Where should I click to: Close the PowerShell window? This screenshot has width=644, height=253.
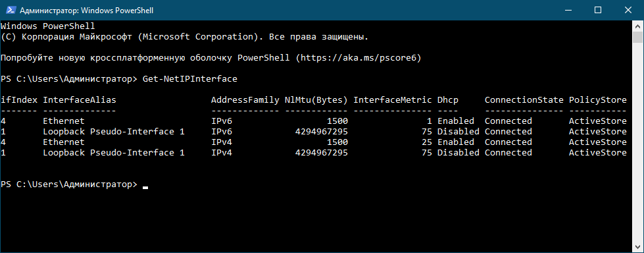point(628,11)
